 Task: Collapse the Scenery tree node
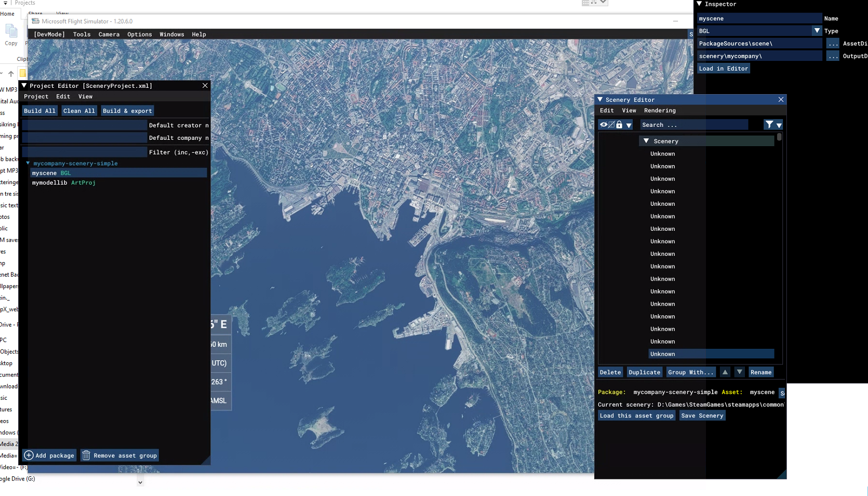(646, 141)
